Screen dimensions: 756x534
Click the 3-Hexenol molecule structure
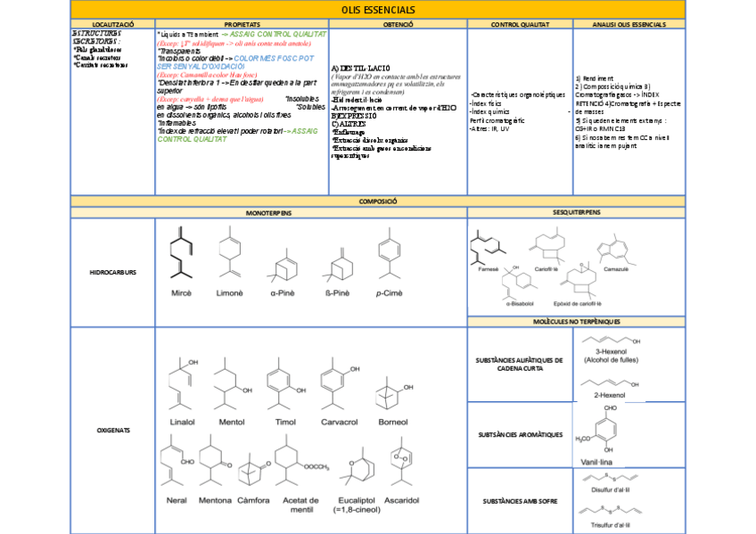click(x=611, y=341)
